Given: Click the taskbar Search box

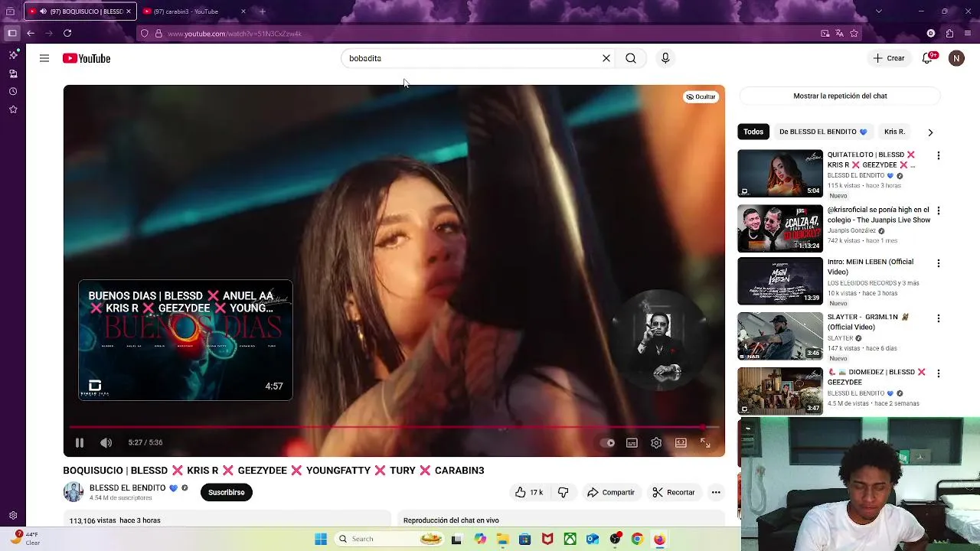Looking at the screenshot, I should click(x=390, y=539).
